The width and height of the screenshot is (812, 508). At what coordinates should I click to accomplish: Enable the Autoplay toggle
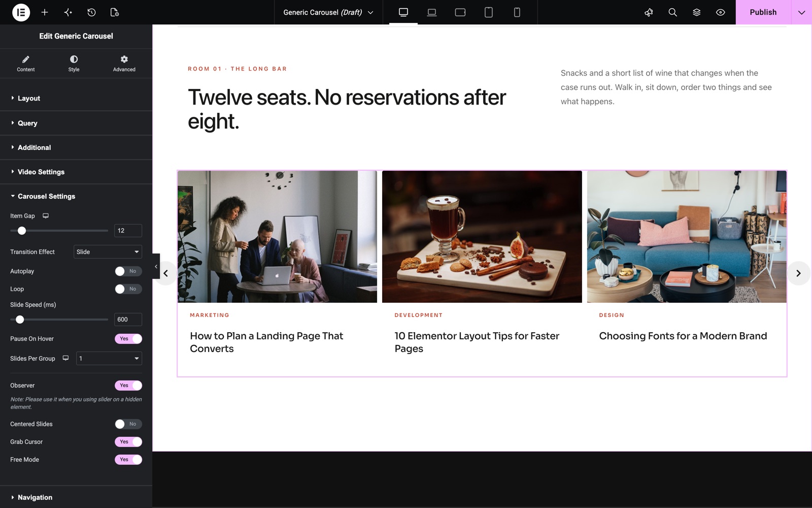[x=128, y=271]
